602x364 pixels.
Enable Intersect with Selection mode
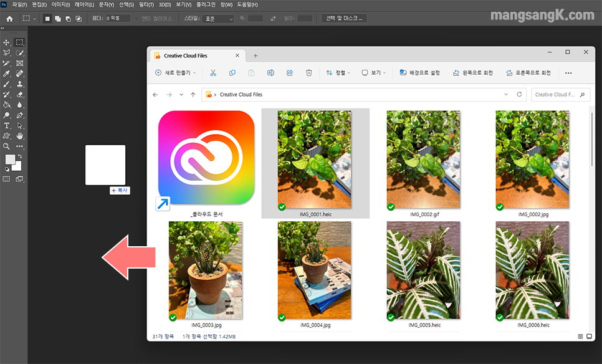coord(79,19)
